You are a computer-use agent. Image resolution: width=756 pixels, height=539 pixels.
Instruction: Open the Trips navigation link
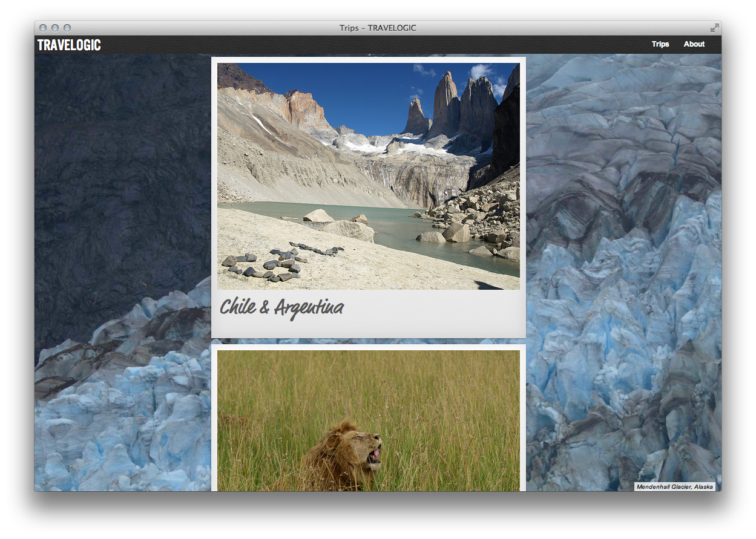pos(660,44)
